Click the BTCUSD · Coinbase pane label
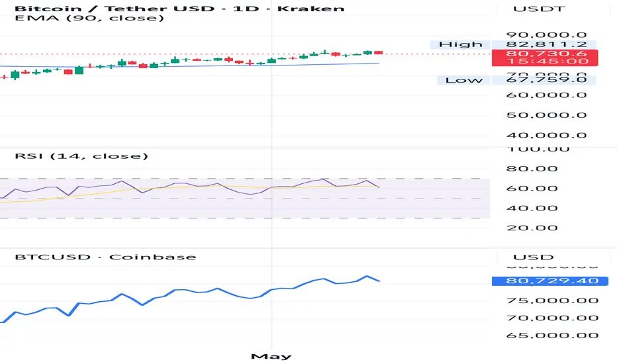617x364 pixels. pyautogui.click(x=105, y=257)
